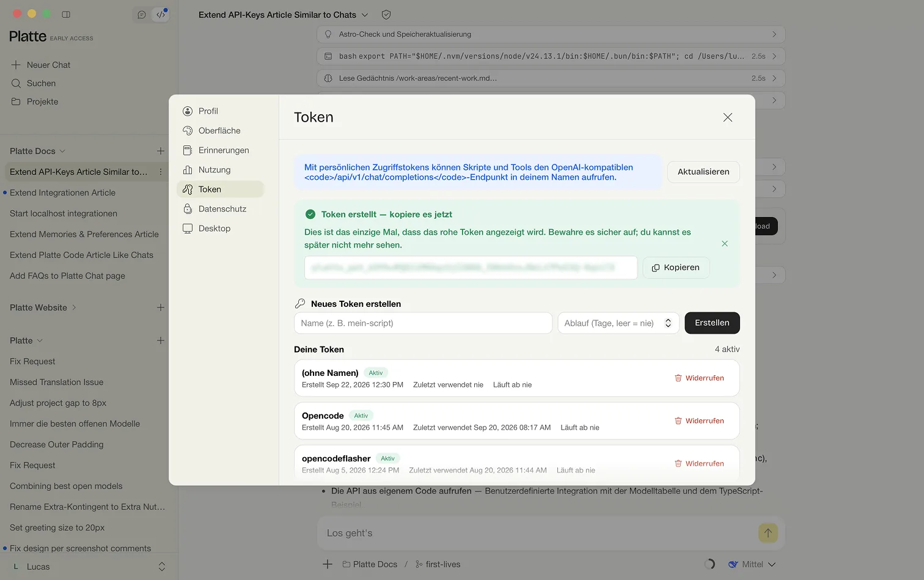
Task: Add a chat to Platte Docs project
Action: point(161,151)
